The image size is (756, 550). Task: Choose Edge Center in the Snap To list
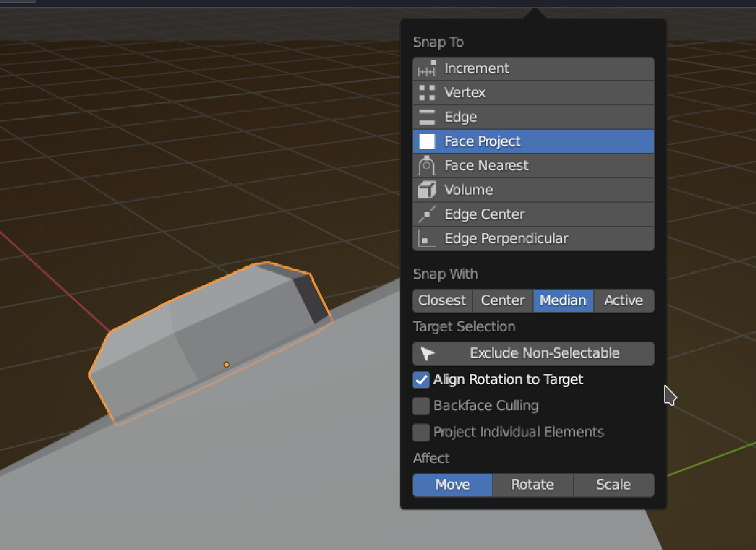click(x=534, y=215)
